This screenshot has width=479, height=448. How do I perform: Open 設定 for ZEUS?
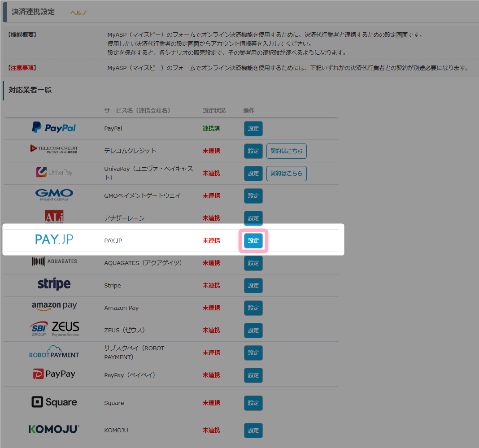pyautogui.click(x=253, y=331)
